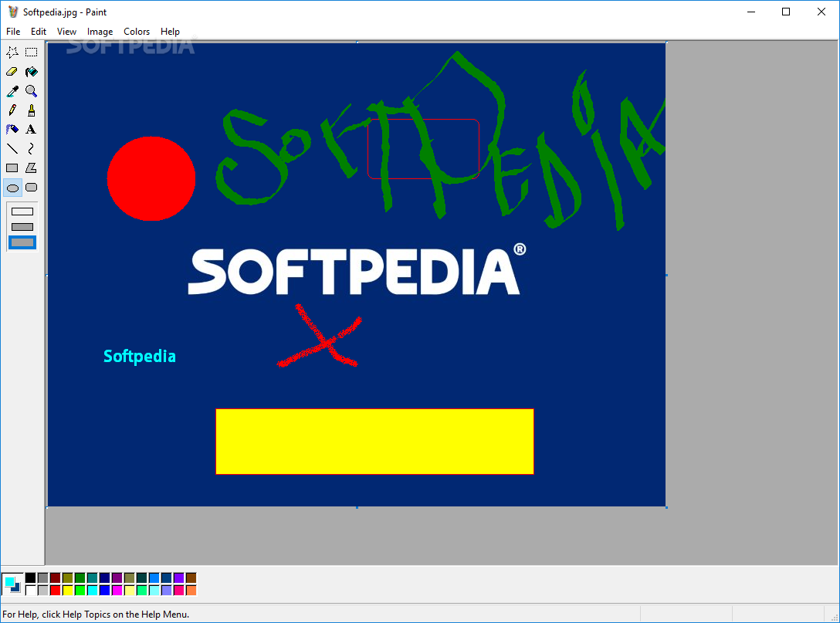This screenshot has width=840, height=623.
Task: Open the View menu
Action: click(x=66, y=32)
